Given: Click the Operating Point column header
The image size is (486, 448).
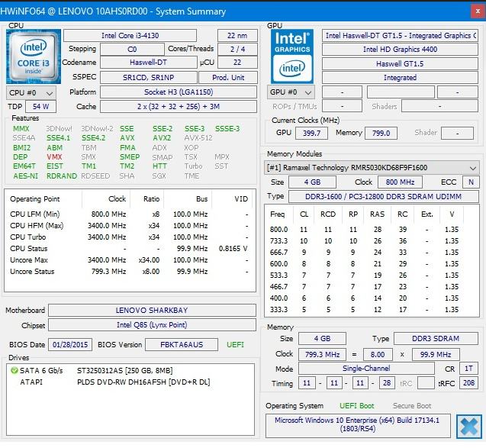Looking at the screenshot, I should (43, 199).
